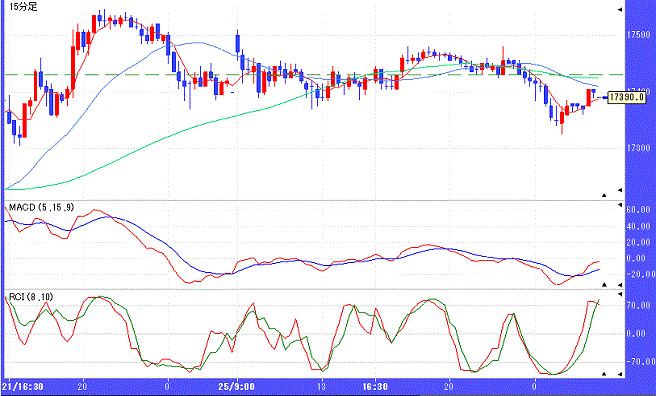Image resolution: width=656 pixels, height=396 pixels.
Task: Click left arrow at price chart bottom
Action: tap(620, 190)
